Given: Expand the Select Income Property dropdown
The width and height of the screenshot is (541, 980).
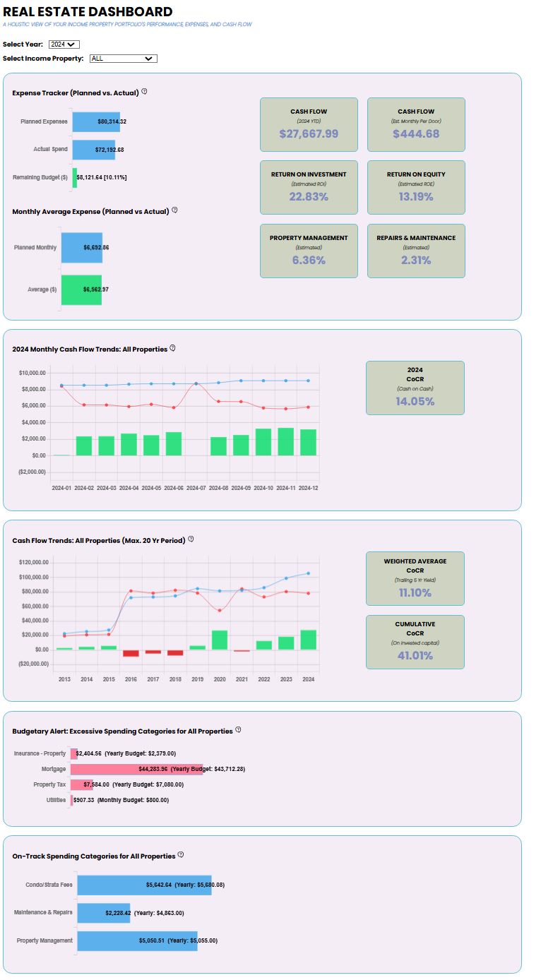Looking at the screenshot, I should (123, 59).
